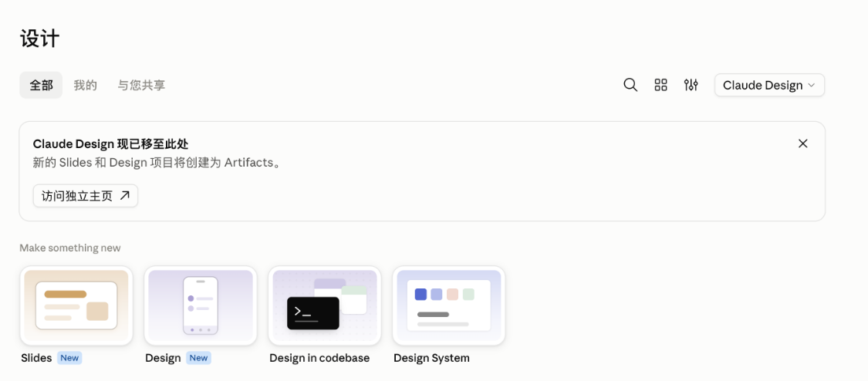This screenshot has height=381, width=868.
Task: Open the Slides template thumbnail
Action: tap(76, 305)
